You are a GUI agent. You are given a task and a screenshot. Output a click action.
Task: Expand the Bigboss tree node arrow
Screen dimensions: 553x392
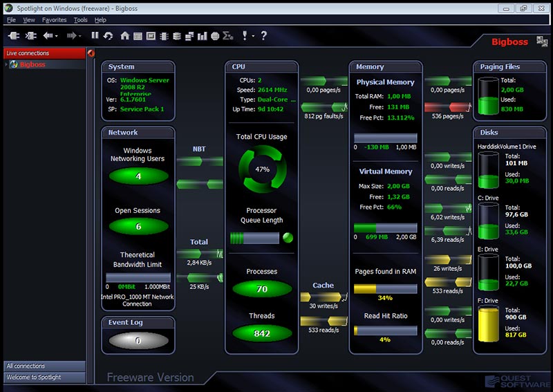click(6, 64)
